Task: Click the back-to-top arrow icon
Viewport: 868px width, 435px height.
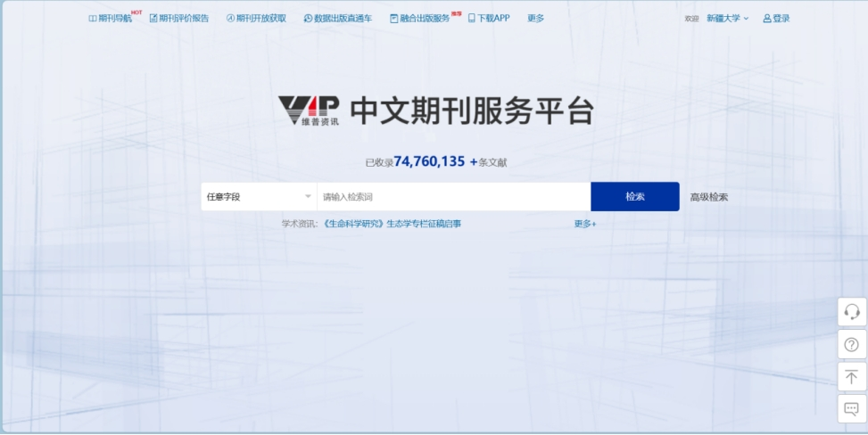Action: point(852,377)
